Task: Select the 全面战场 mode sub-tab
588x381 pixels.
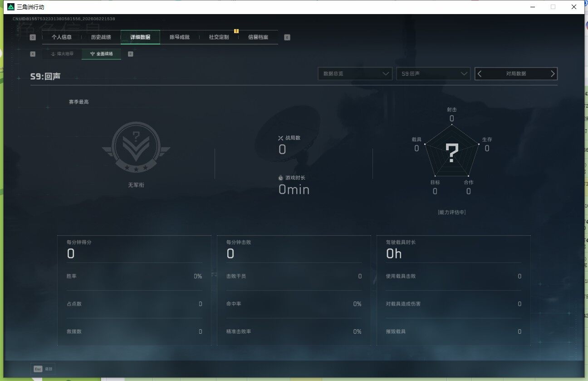Action: tap(101, 54)
